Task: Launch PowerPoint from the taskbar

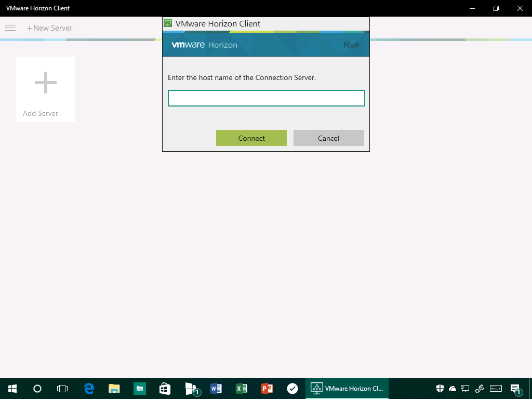Action: coord(267,389)
